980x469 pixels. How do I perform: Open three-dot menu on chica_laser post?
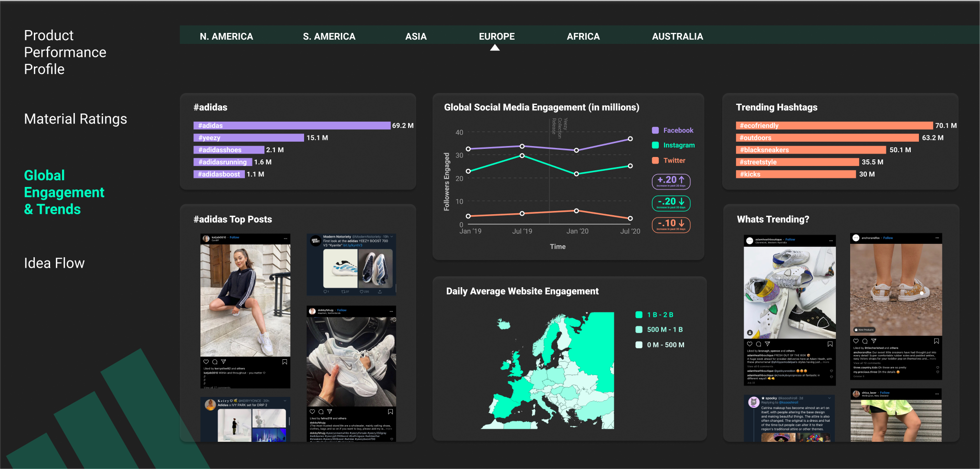coord(937,394)
